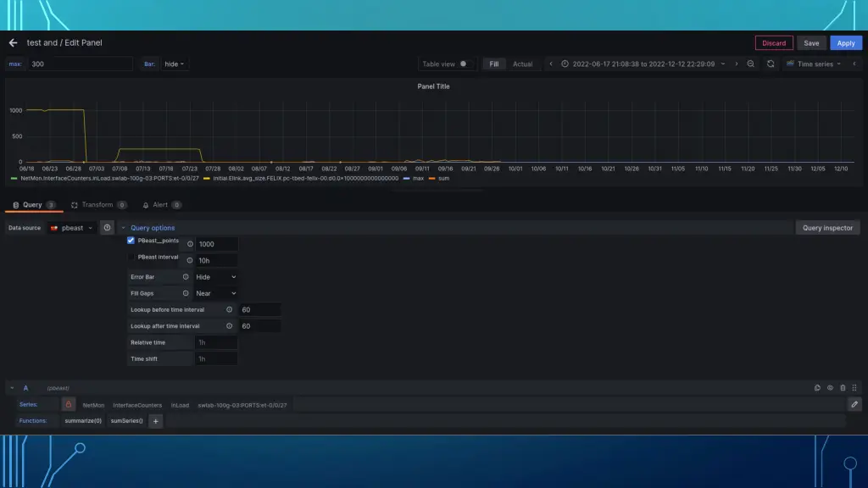Enable the PBeast interval checkbox
Image resolution: width=868 pixels, height=488 pixels.
(x=131, y=258)
